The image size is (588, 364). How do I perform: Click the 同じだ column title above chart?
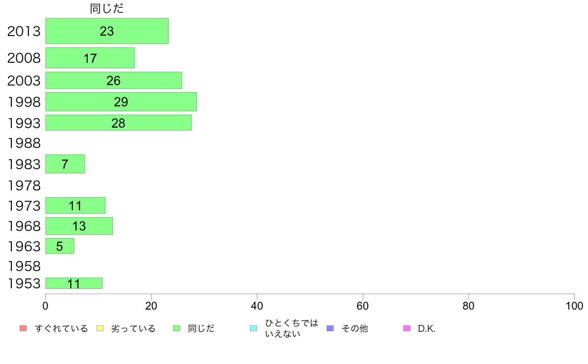coord(107,8)
